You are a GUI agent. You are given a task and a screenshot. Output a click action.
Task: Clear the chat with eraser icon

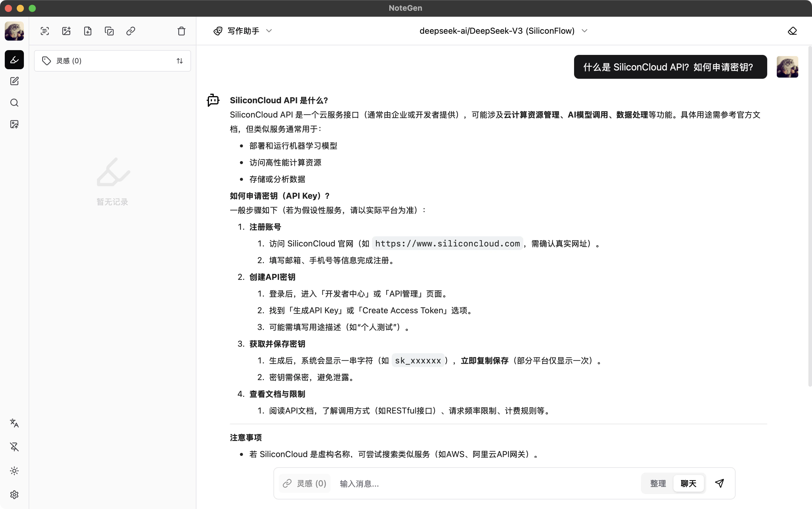click(x=792, y=31)
